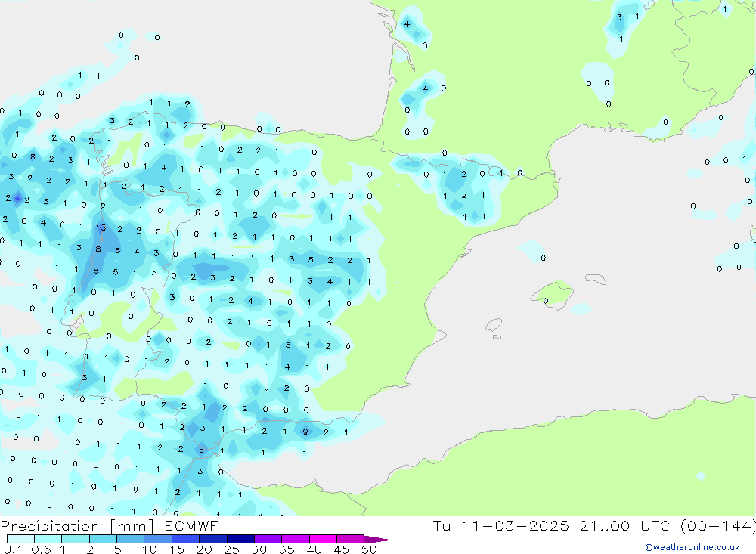This screenshot has height=554, width=756.
Task: Click the 0.1–0.5 mm legend color swatch
Action: tap(20, 539)
